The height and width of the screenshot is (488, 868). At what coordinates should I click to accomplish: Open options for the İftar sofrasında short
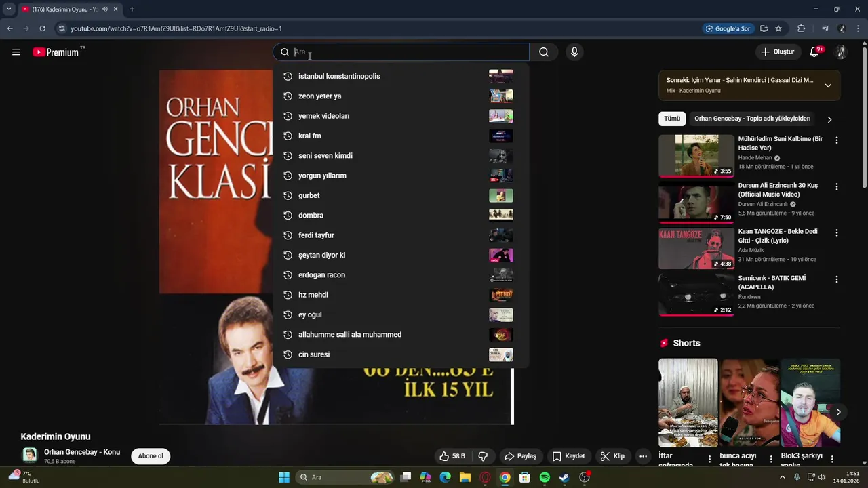[710, 459]
